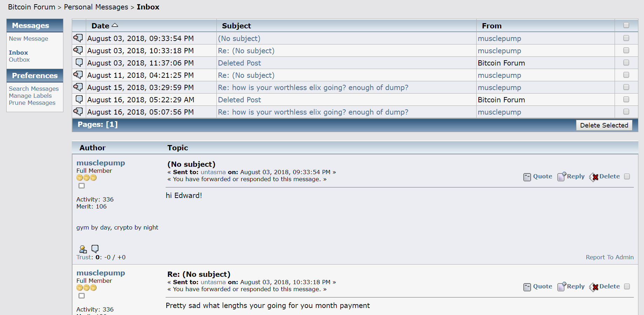Check the box for August 11 message row
Viewport: 644px width, 315px height.
point(626,75)
